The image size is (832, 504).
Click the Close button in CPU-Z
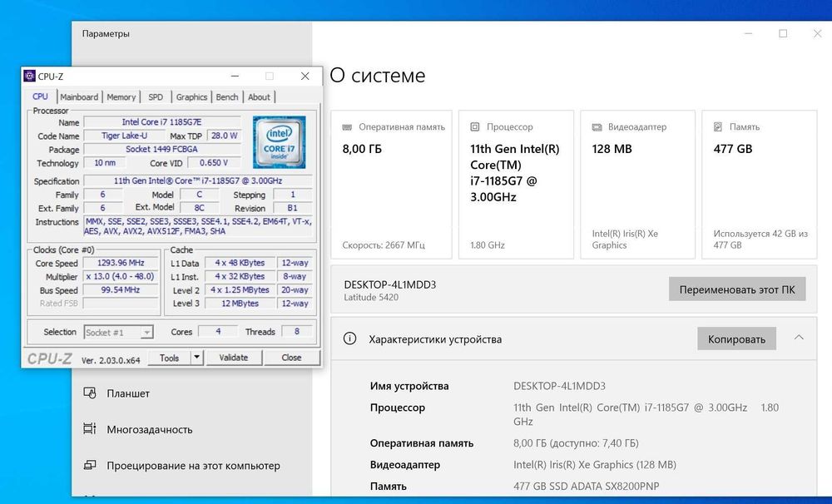(291, 358)
